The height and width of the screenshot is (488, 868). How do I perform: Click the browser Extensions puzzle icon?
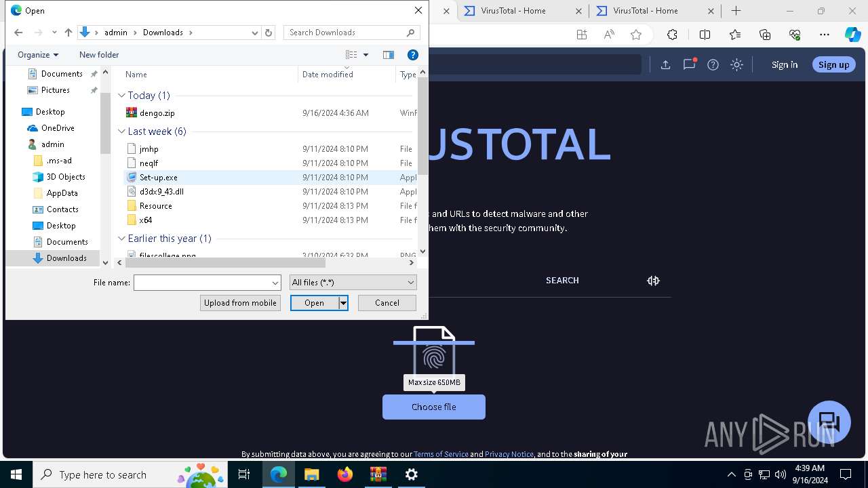(672, 35)
